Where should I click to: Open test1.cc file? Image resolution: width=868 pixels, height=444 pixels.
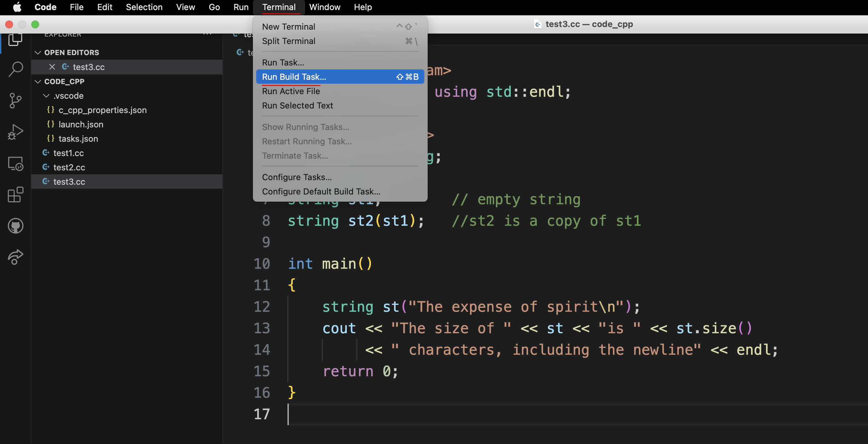tap(127, 153)
